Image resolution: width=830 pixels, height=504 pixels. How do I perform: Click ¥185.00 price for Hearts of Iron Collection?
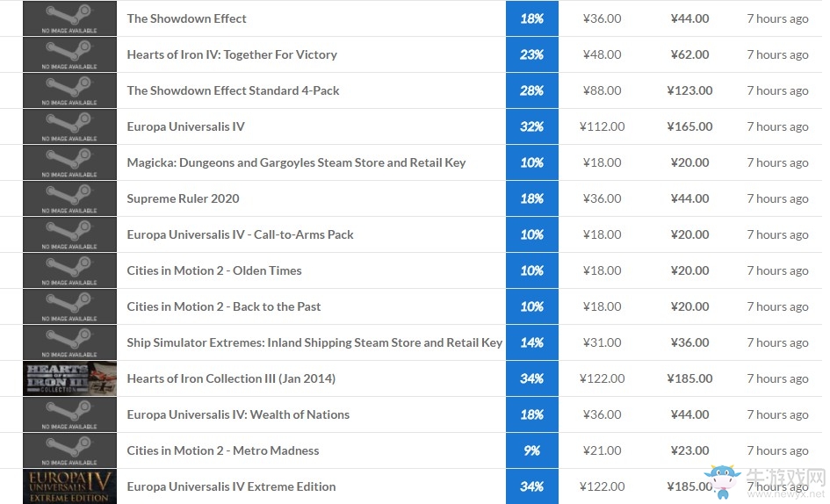coord(689,378)
